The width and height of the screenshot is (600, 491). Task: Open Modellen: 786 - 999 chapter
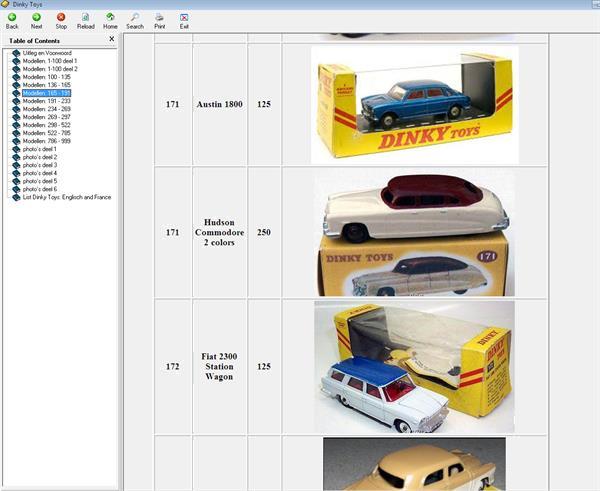click(x=46, y=141)
